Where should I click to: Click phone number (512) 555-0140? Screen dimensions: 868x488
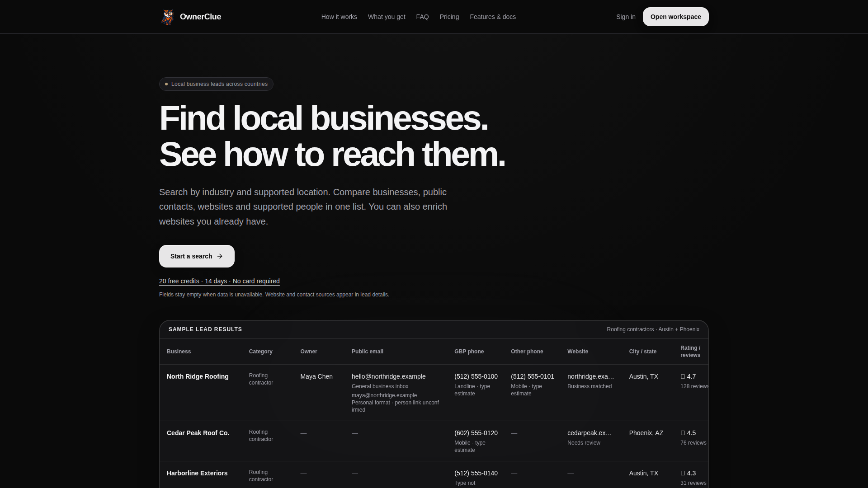[x=476, y=473]
